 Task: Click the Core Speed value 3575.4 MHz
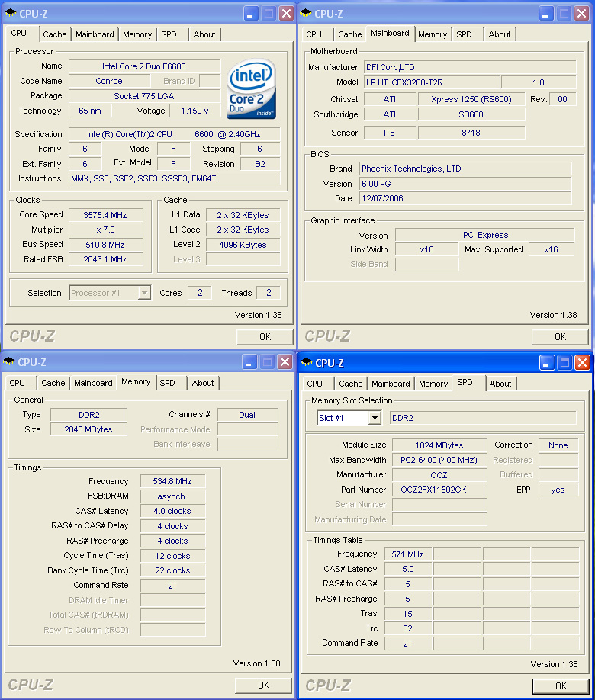(x=105, y=215)
